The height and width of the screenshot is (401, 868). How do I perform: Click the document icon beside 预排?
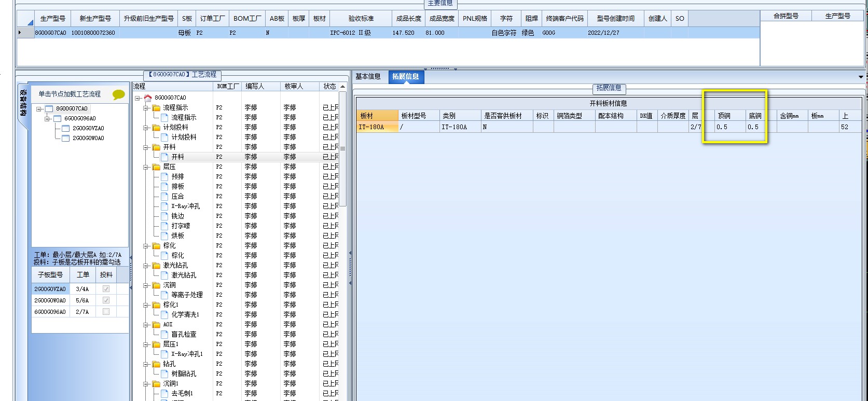pos(164,176)
